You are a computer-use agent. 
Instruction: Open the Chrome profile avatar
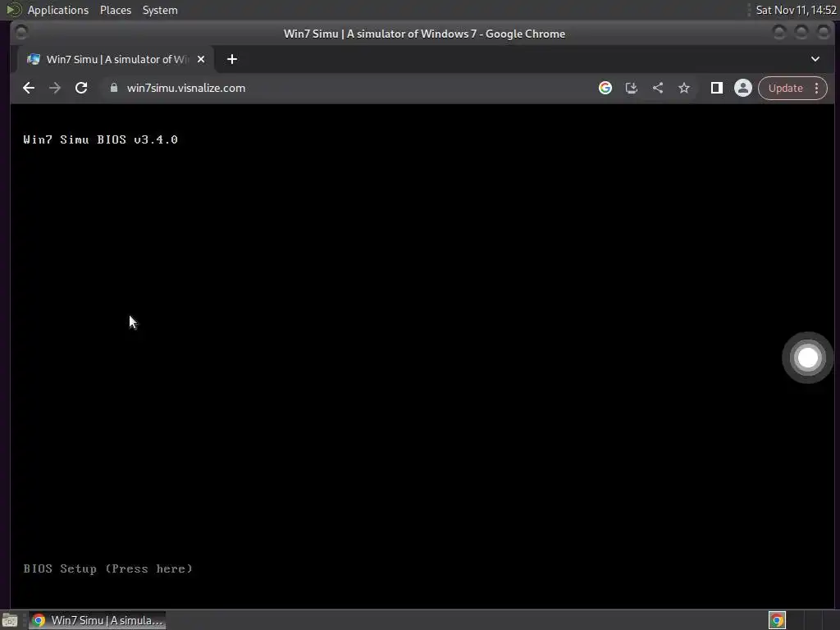[x=743, y=88]
